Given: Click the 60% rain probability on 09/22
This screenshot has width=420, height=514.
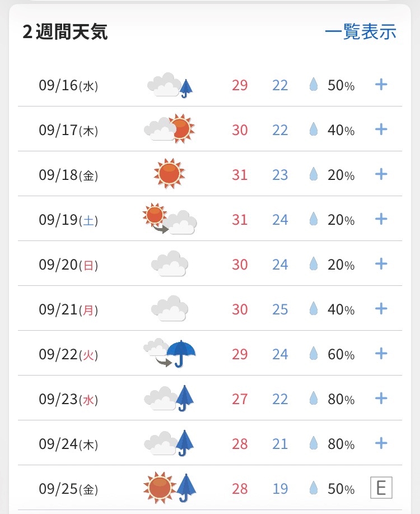Looking at the screenshot, I should tap(341, 354).
